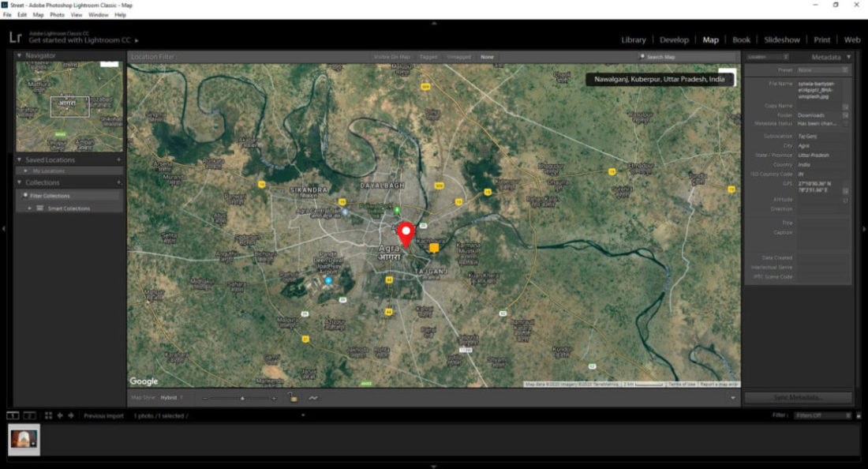Toggle the lock markers padlock icon
The height and width of the screenshot is (469, 868).
pyautogui.click(x=292, y=397)
